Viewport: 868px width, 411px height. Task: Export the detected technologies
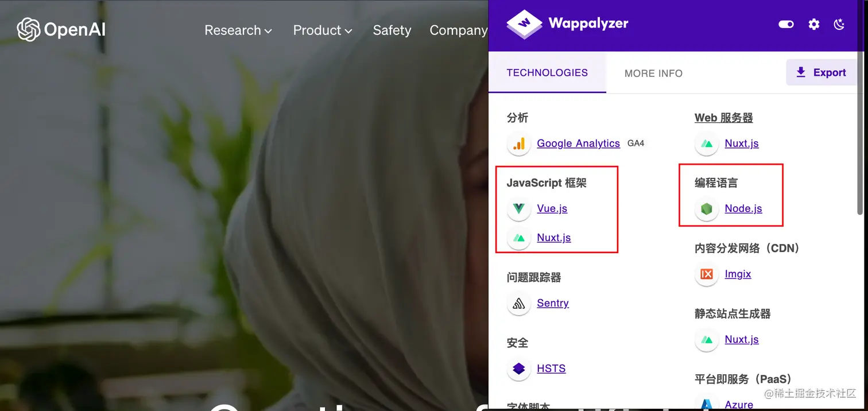tap(821, 72)
